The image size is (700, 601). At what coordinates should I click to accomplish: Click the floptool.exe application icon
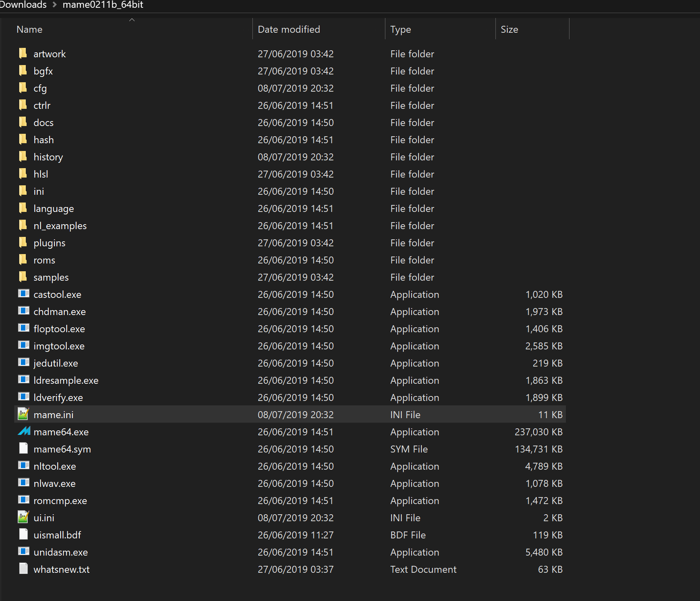pos(24,328)
